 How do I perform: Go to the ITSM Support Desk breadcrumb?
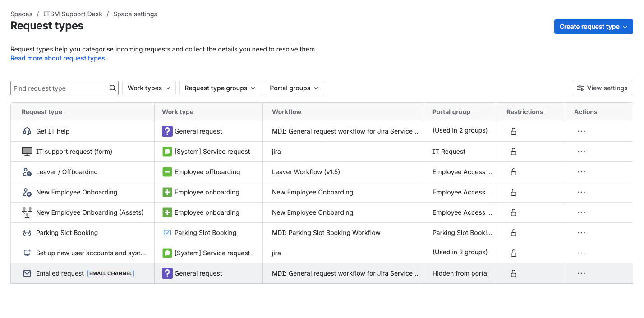(x=73, y=14)
